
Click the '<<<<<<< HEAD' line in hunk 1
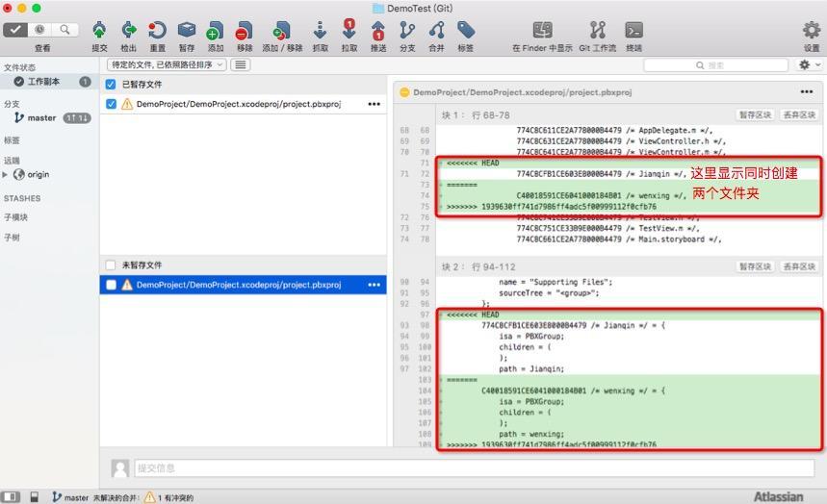click(473, 163)
